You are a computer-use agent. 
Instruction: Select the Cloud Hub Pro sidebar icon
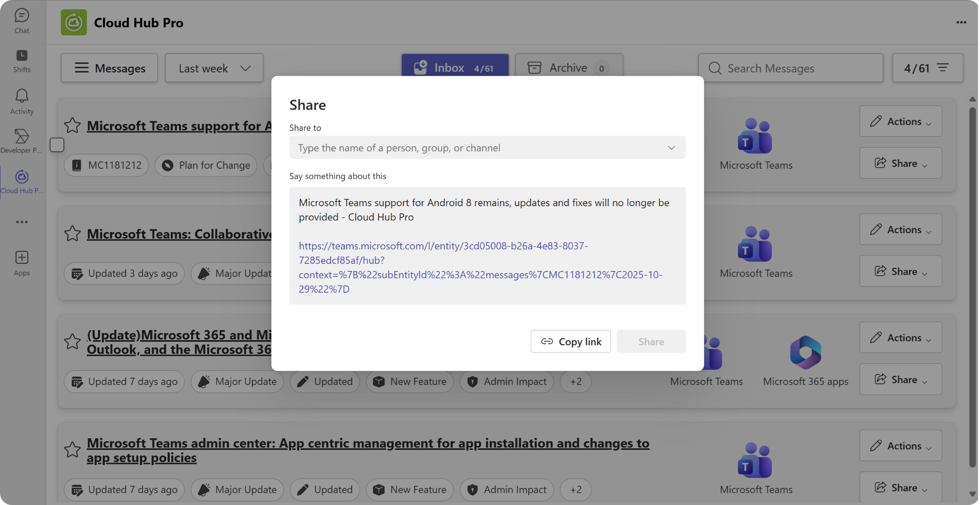[x=21, y=178]
